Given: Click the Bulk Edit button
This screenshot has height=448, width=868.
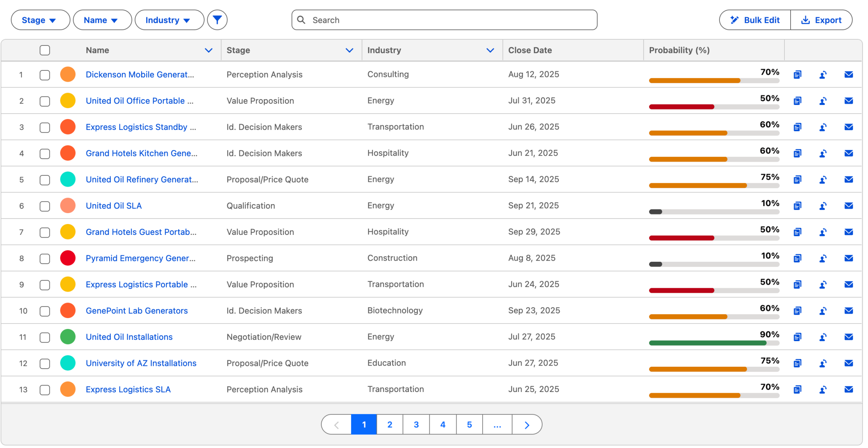Looking at the screenshot, I should pyautogui.click(x=755, y=20).
